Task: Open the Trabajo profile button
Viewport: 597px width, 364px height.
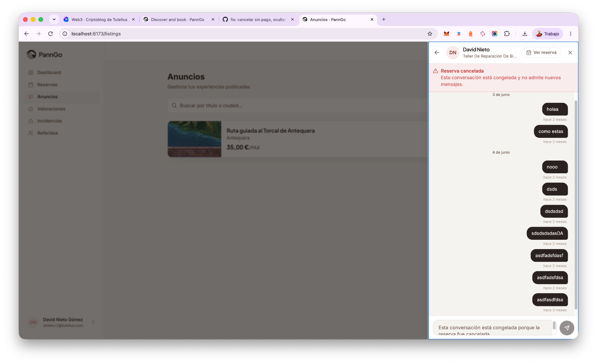Action: [x=548, y=34]
